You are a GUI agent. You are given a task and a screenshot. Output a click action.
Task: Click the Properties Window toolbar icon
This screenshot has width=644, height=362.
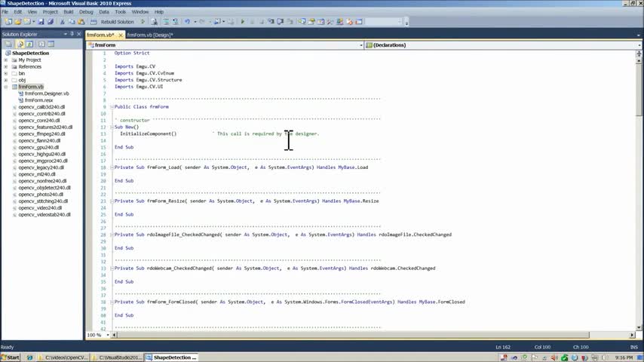pos(311,22)
